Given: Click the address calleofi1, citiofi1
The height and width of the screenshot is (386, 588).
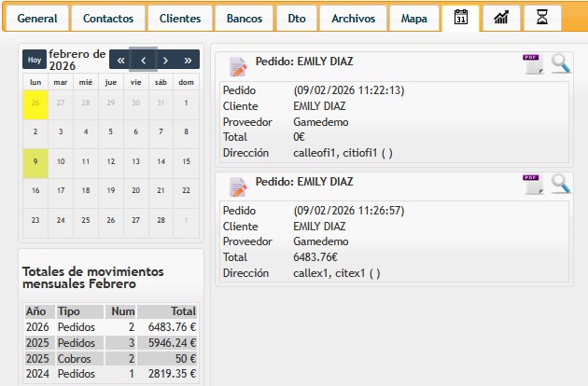Looking at the screenshot, I should click(x=343, y=153).
